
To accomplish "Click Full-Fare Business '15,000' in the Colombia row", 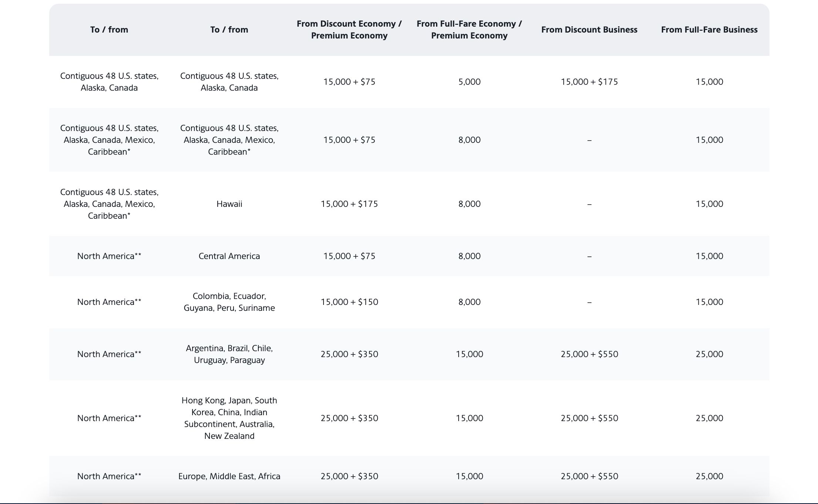I will (709, 302).
